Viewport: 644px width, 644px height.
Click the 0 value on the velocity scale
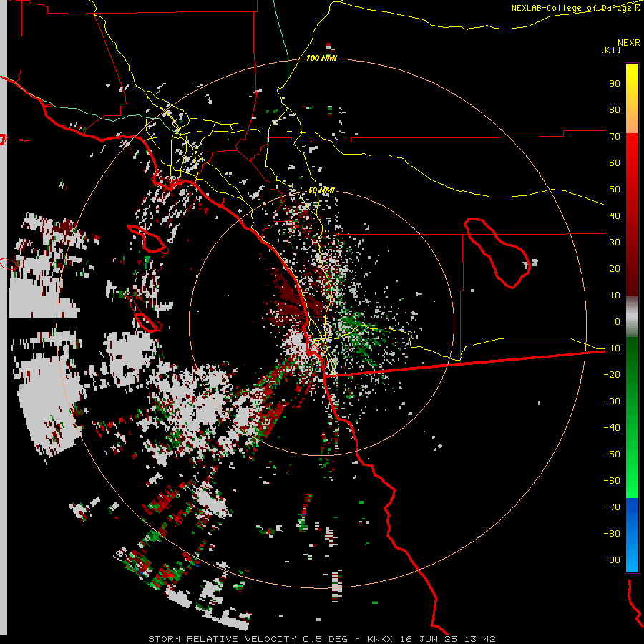coord(618,321)
